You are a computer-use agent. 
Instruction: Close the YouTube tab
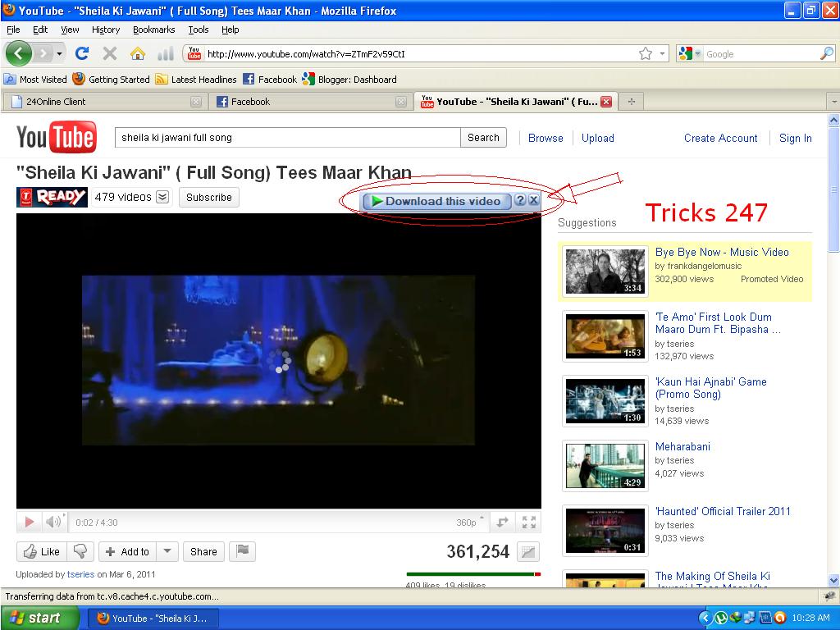click(x=606, y=101)
